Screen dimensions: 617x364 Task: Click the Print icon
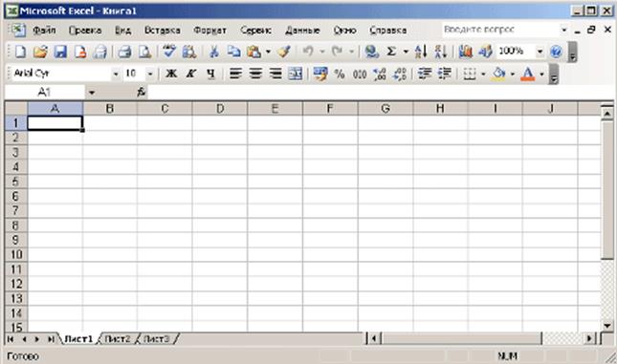point(124,52)
